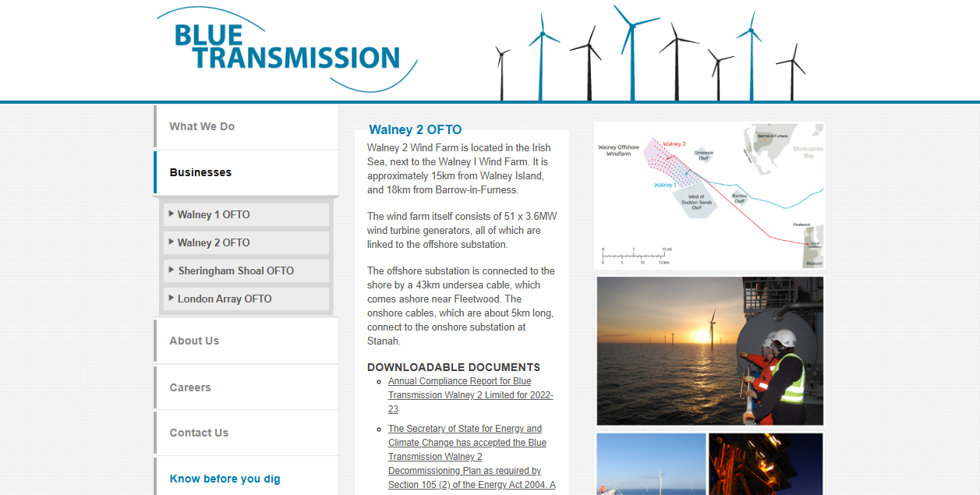View the Walney offshore wind farm map

click(x=708, y=195)
